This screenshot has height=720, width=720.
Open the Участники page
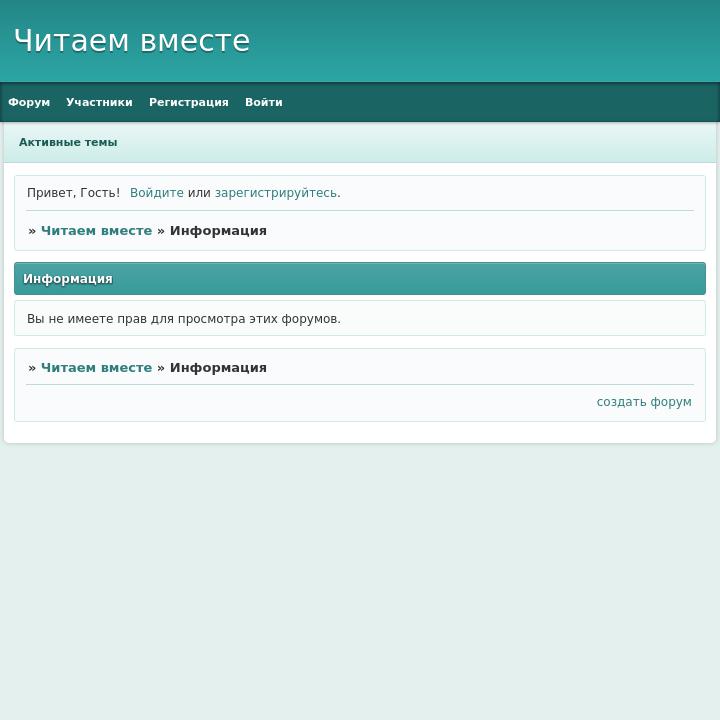click(99, 102)
